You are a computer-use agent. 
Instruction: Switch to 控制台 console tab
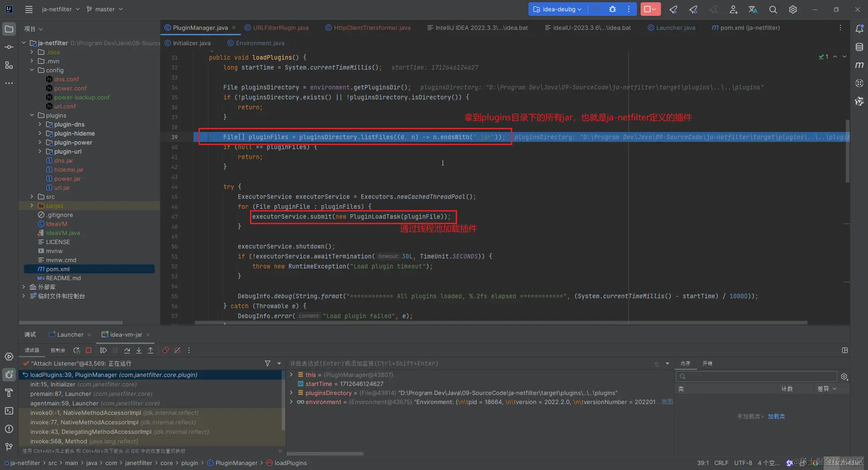[x=57, y=350]
